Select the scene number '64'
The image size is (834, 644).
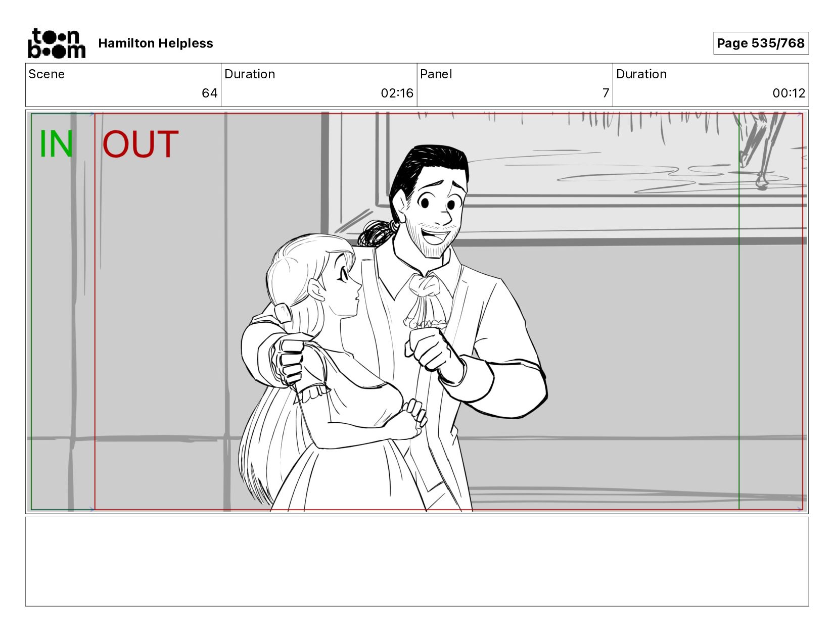click(209, 93)
